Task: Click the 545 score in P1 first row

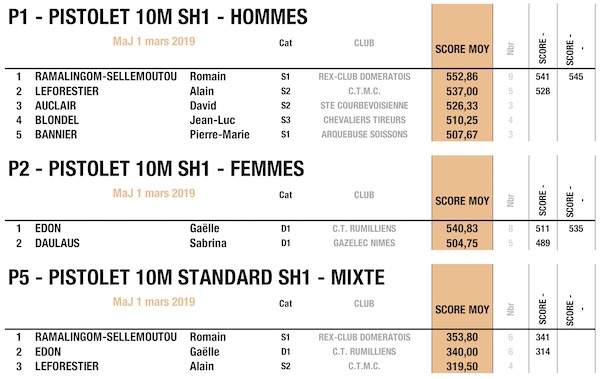Action: pos(576,77)
